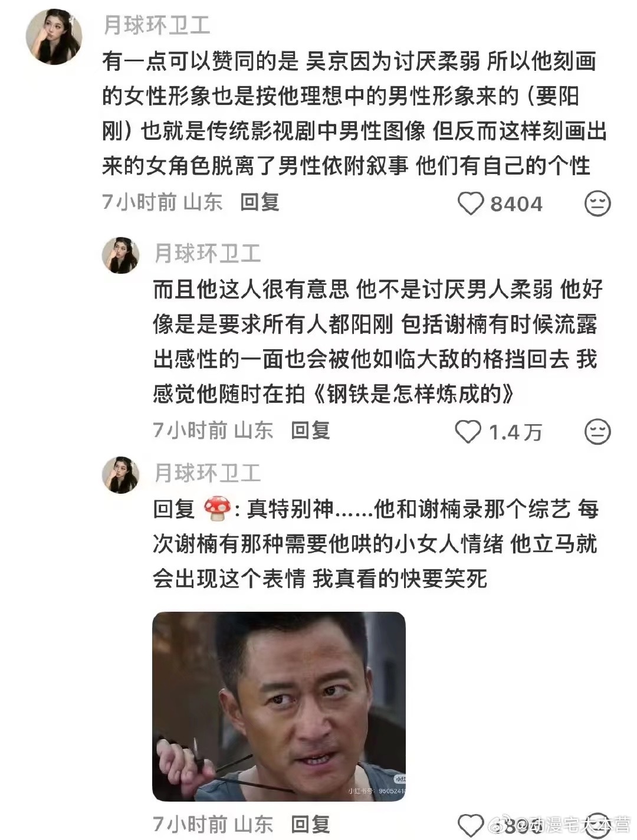
Task: Tap the mushroom emoji username in reply
Action: 216,509
